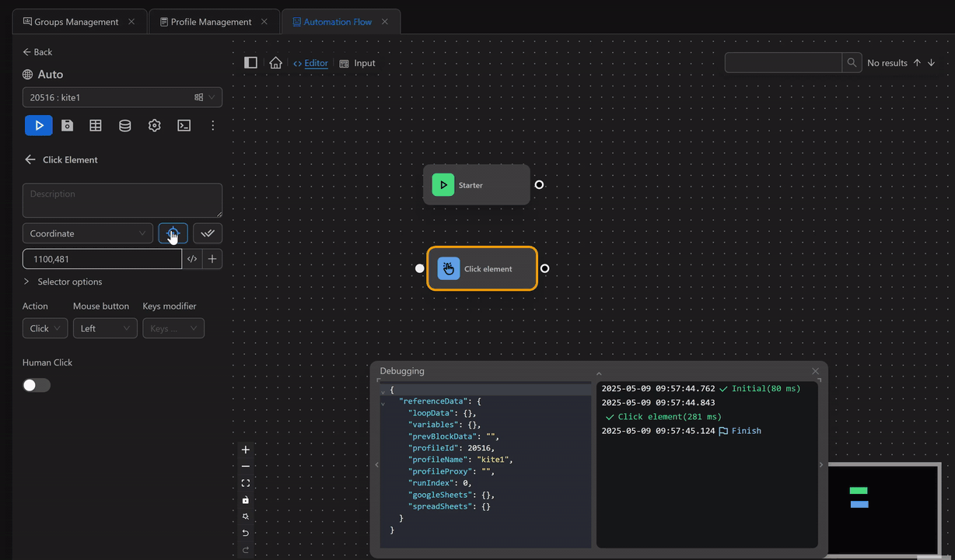Click the Click element node output port
Screen dimensions: 955x560
(x=544, y=268)
